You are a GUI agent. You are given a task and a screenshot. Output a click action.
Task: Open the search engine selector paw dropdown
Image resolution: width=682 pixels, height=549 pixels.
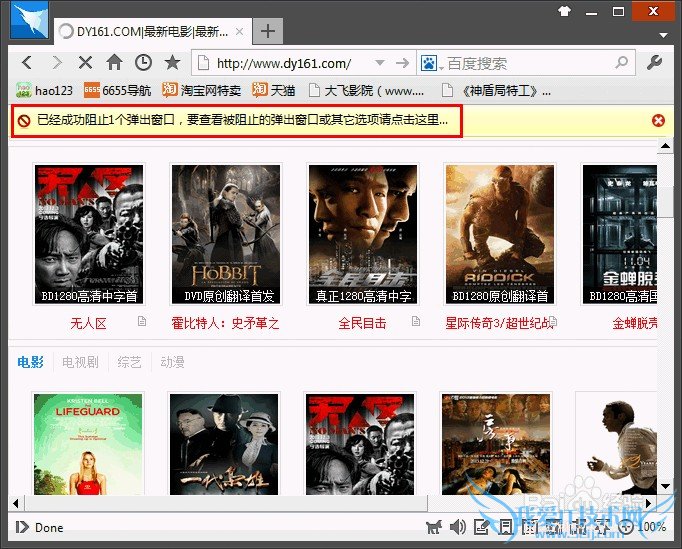430,63
